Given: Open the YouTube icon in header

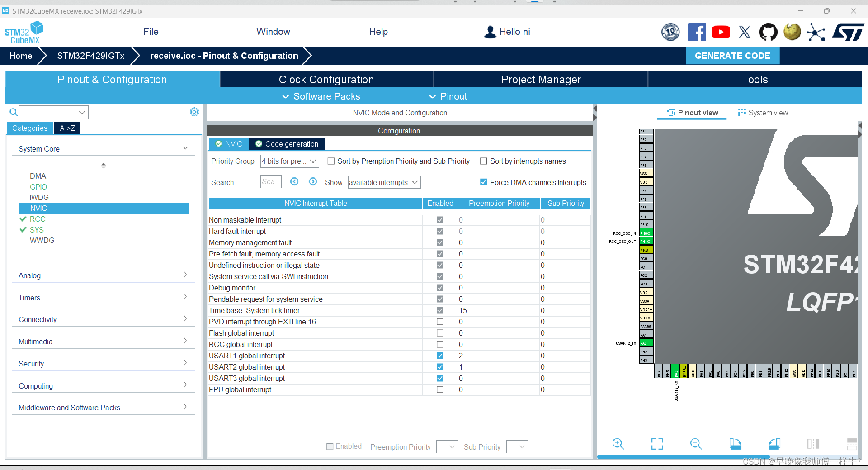Looking at the screenshot, I should click(x=721, y=32).
